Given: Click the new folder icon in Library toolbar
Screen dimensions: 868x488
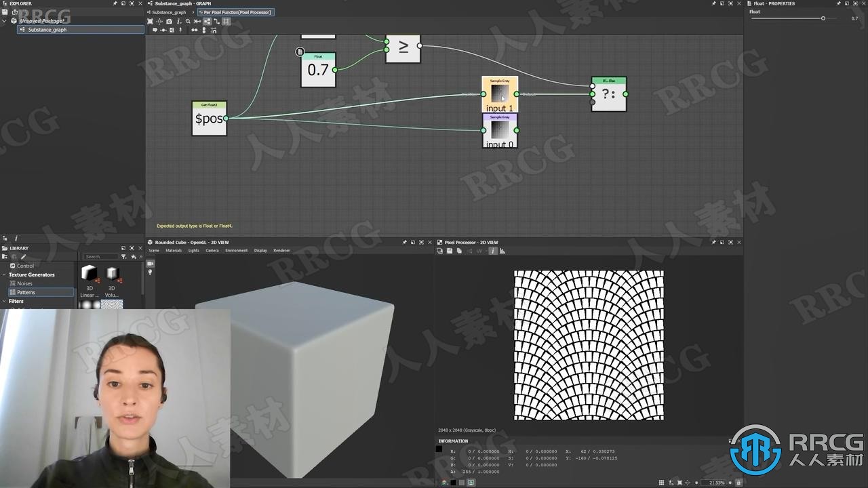Looking at the screenshot, I should (5, 257).
